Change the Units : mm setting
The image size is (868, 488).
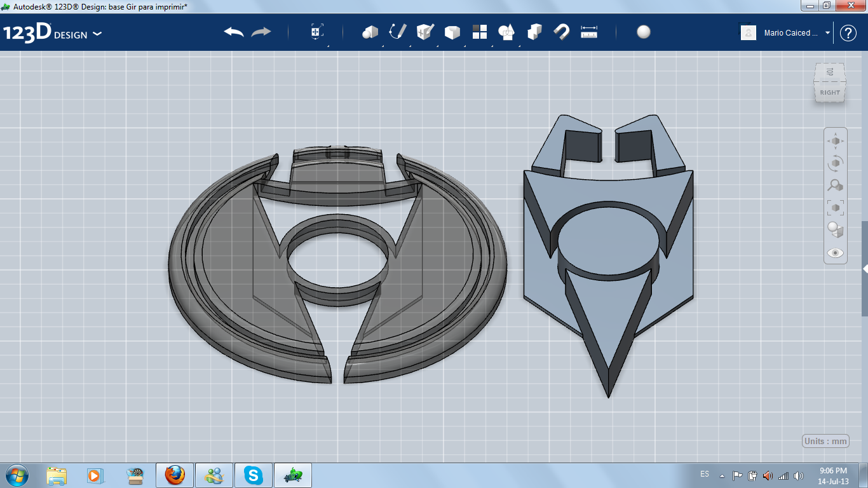click(826, 441)
